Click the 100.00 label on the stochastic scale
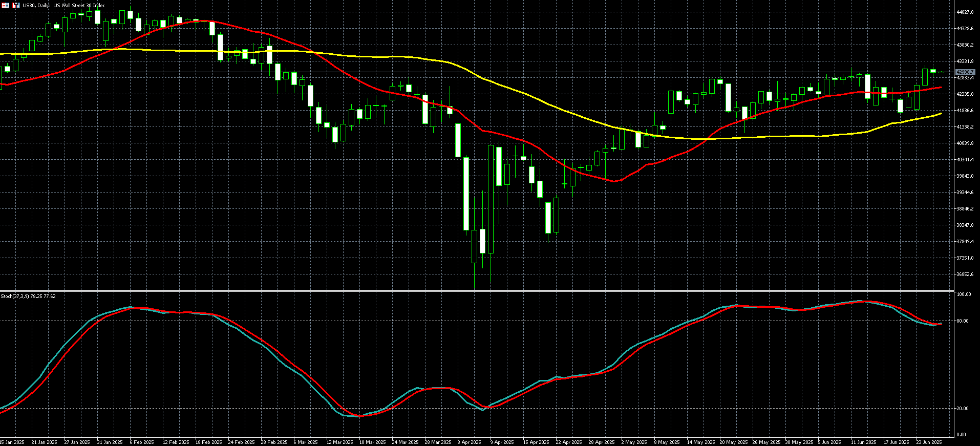 pos(964,294)
